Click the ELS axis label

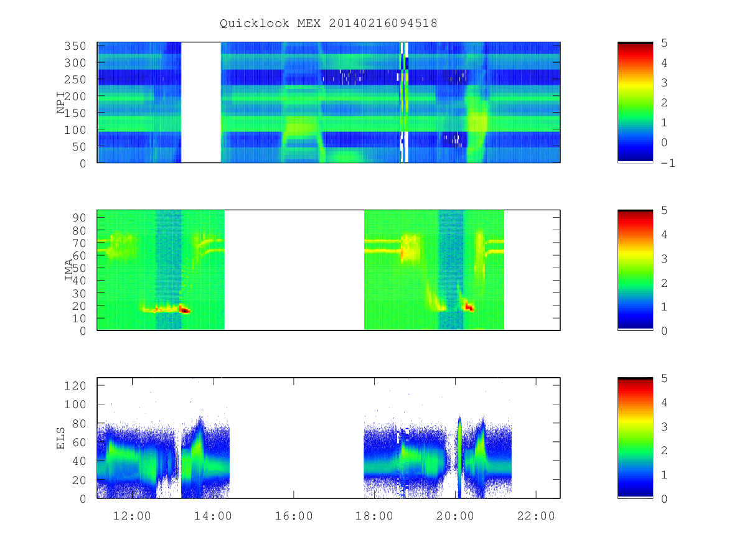click(61, 437)
